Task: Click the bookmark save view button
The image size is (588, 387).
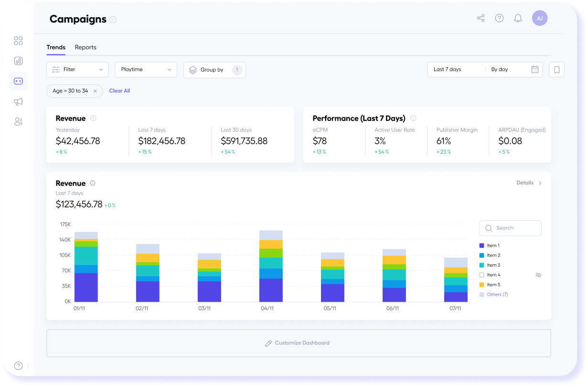Action: coord(556,70)
